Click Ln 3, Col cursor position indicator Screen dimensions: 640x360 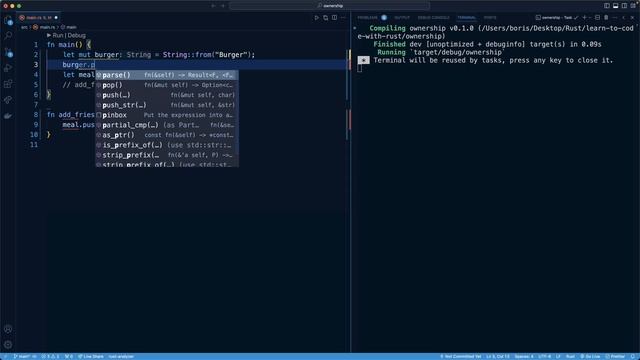tap(498, 356)
